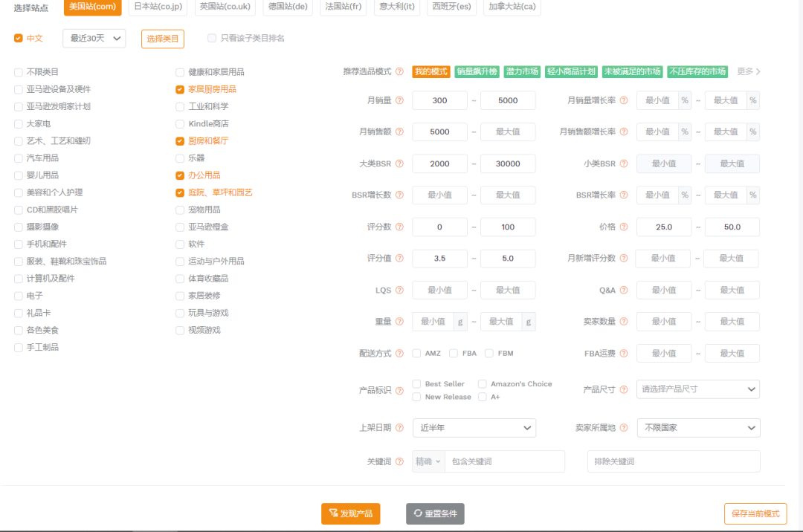Image resolution: width=803 pixels, height=532 pixels.
Task: Click help icon next to 配送方式
Action: [399, 353]
